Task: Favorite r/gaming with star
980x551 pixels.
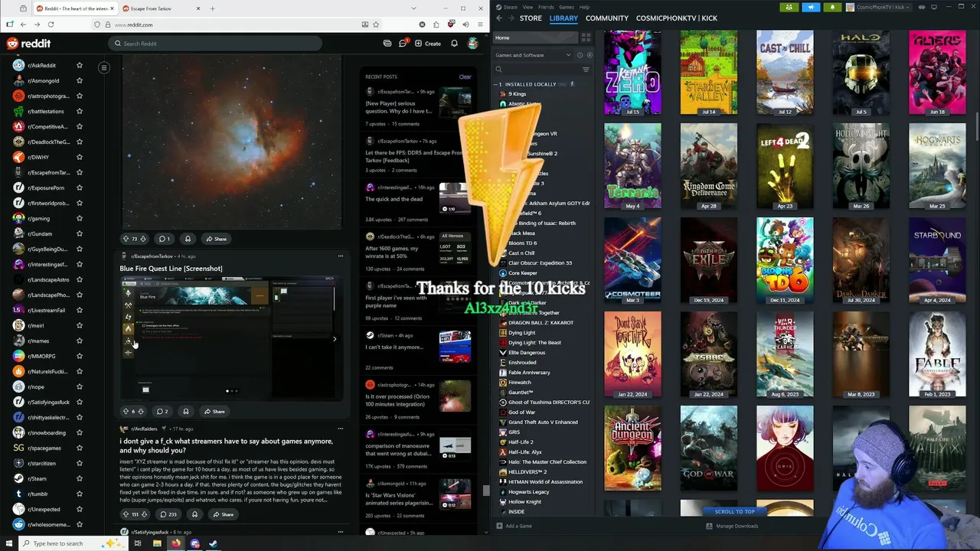Action: click(79, 219)
